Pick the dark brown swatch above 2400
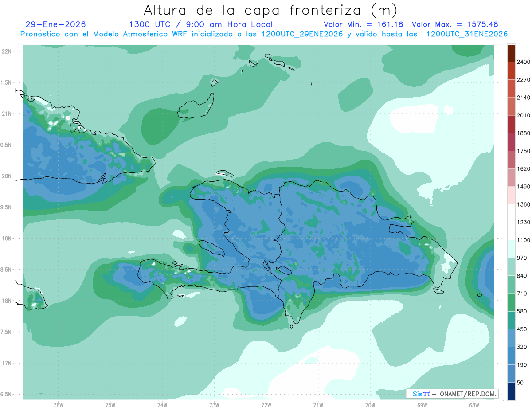 pos(511,53)
